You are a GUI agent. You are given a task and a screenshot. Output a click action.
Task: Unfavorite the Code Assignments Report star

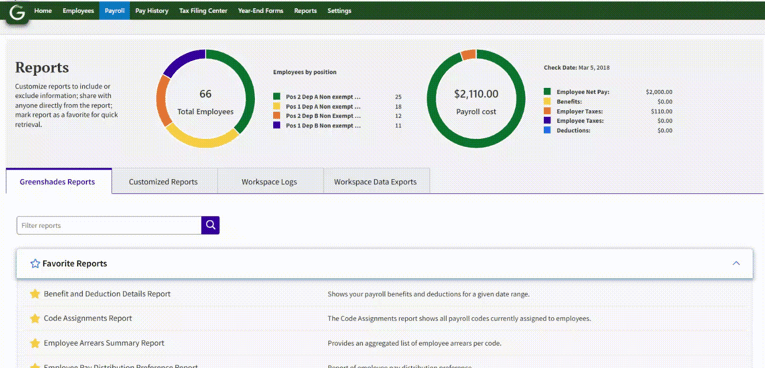pos(35,318)
